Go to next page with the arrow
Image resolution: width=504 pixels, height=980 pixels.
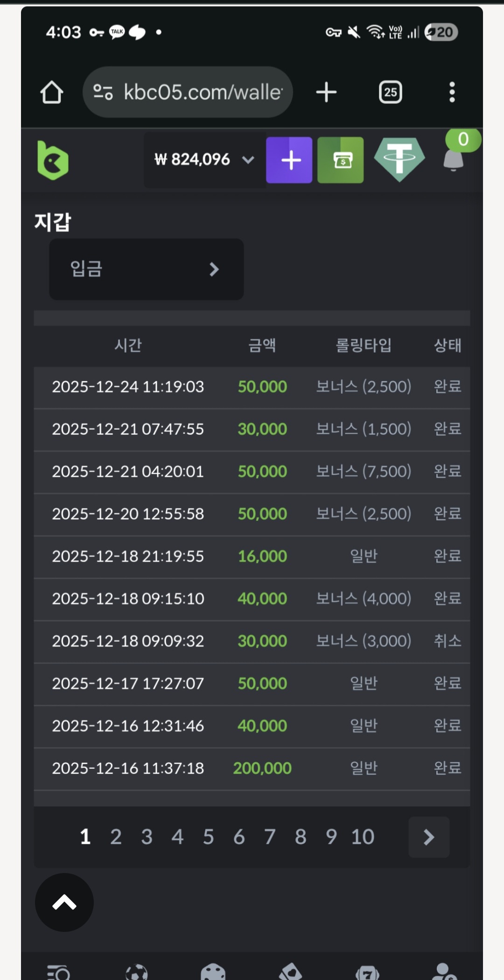428,837
